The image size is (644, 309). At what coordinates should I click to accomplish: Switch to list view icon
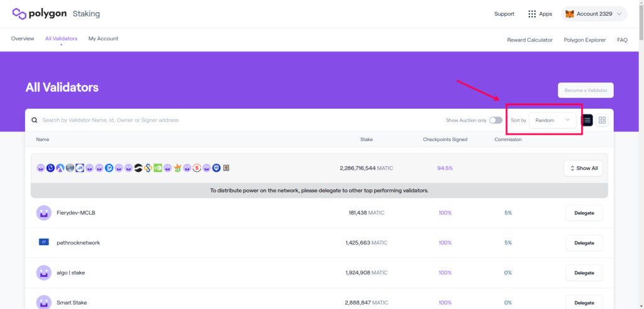587,120
